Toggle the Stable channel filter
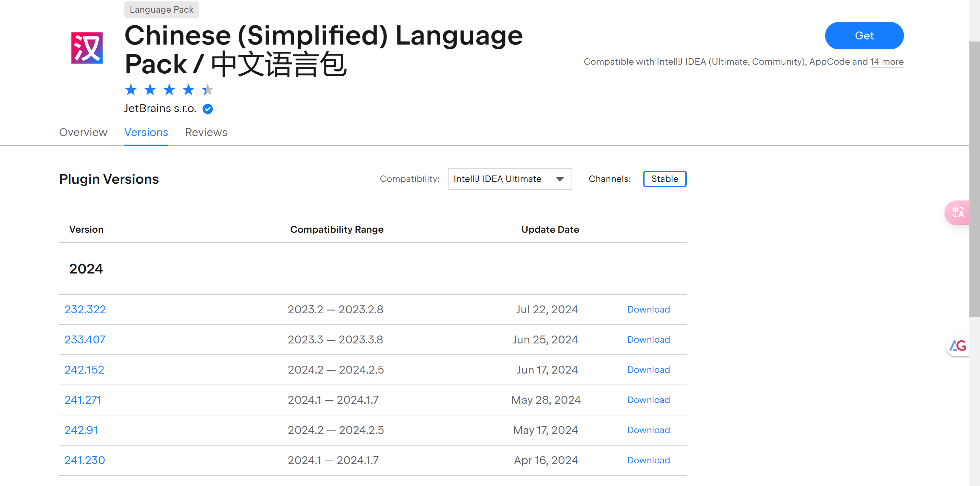 coord(664,179)
